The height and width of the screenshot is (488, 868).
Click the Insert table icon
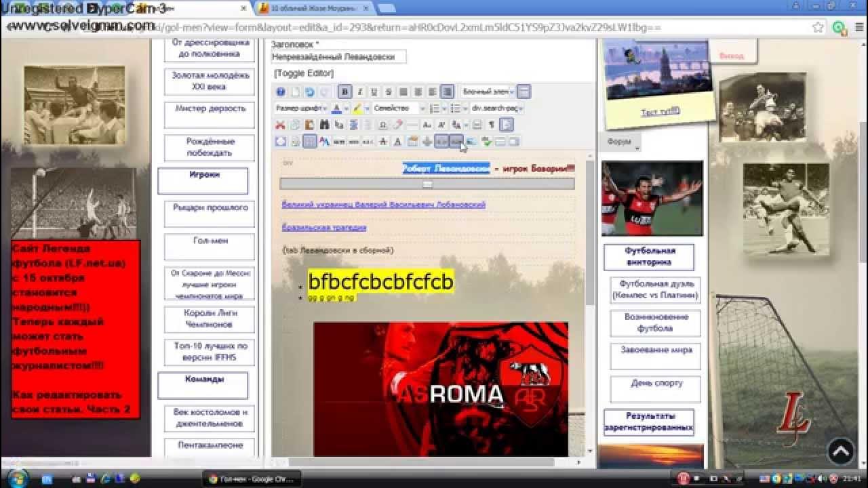coord(310,142)
